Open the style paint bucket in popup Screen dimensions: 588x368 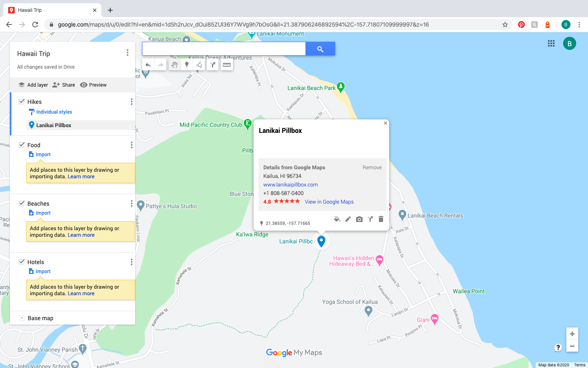click(337, 219)
